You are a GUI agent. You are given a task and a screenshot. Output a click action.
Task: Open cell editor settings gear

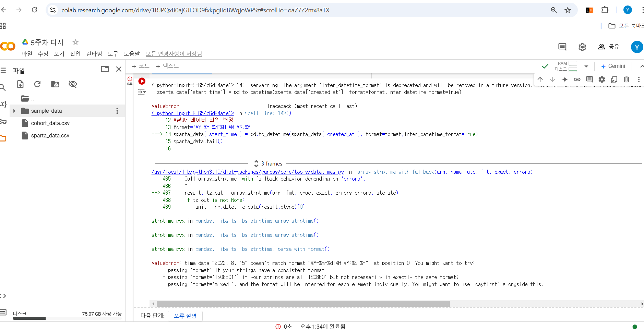click(602, 80)
